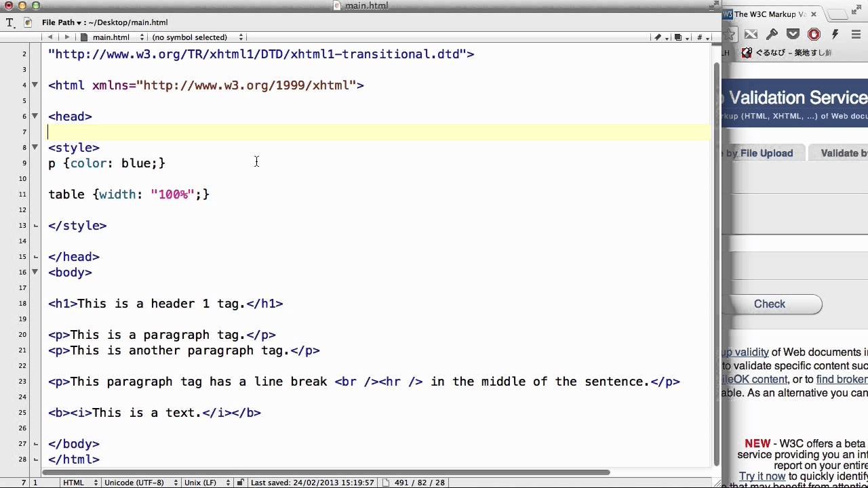This screenshot has height=488, width=868.
Task: Enter full screen in the BBEdit window
Action: click(714, 5)
